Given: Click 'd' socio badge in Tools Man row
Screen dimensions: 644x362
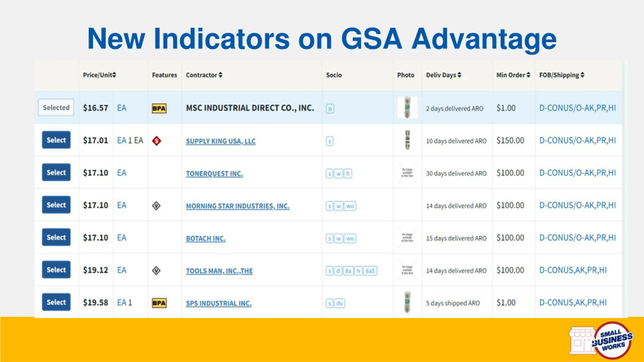Looking at the screenshot, I should (338, 271).
